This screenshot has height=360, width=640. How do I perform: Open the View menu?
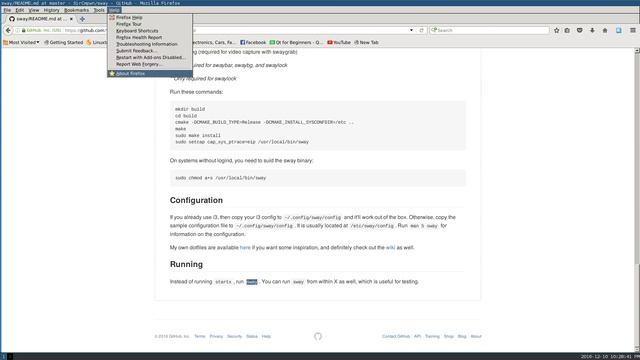point(34,10)
